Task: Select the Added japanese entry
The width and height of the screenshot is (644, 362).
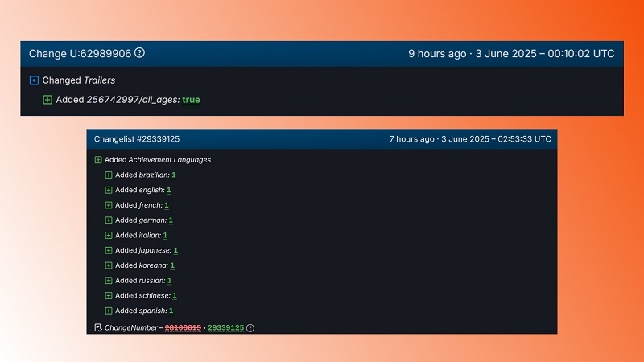Action: click(142, 250)
